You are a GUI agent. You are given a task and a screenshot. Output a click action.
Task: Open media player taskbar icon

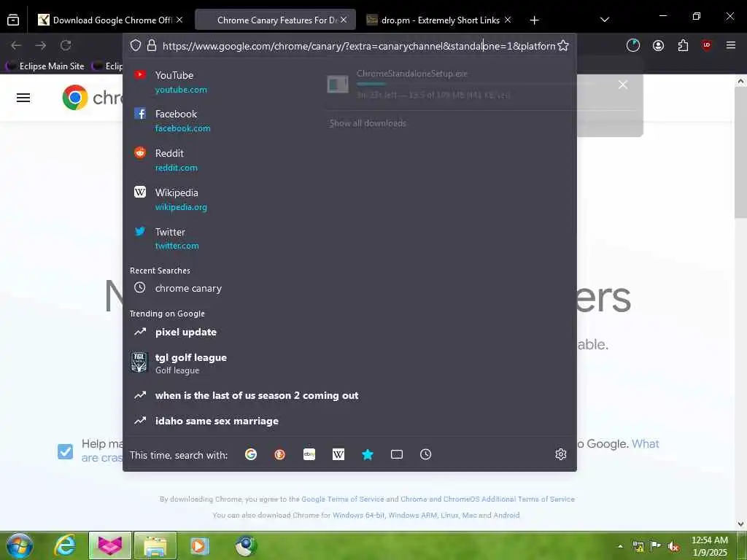(199, 545)
